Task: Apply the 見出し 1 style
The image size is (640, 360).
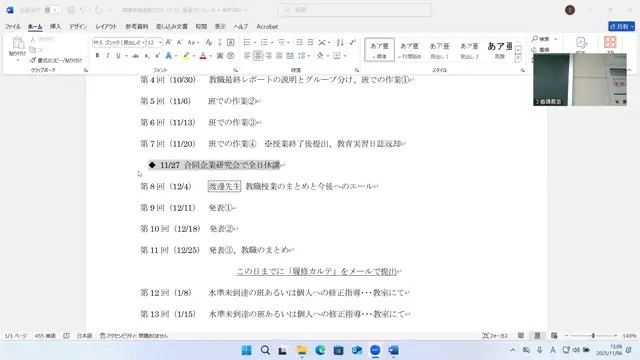Action: click(440, 50)
